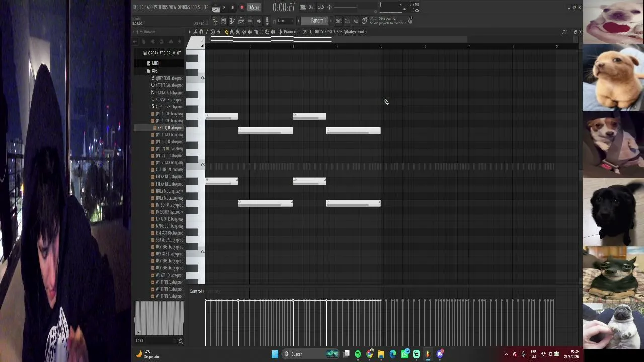Click the plus button next to Pattern 1
The width and height of the screenshot is (644, 362).
click(x=330, y=21)
